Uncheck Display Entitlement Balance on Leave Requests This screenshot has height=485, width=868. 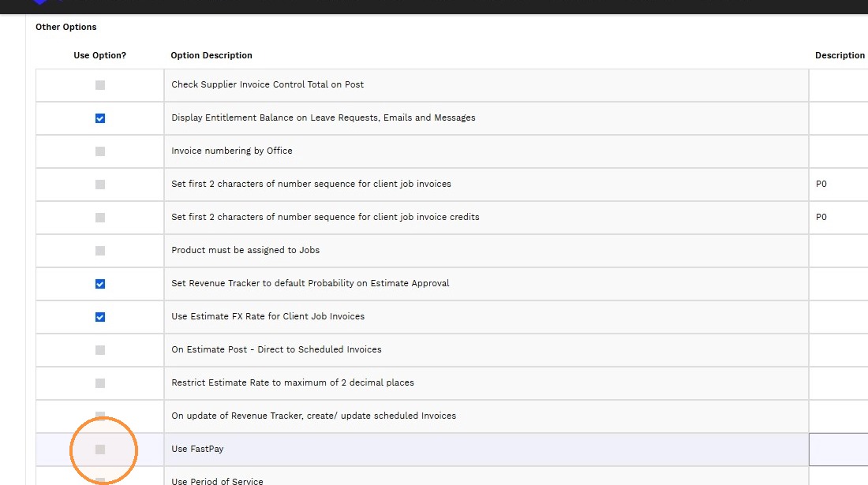[x=100, y=118]
